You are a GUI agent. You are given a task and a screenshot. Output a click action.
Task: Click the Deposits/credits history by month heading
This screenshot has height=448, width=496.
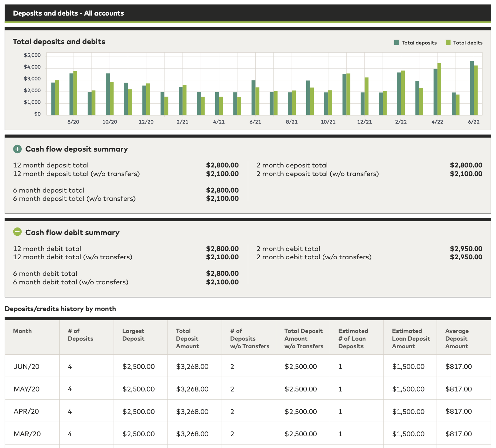pyautogui.click(x=60, y=309)
